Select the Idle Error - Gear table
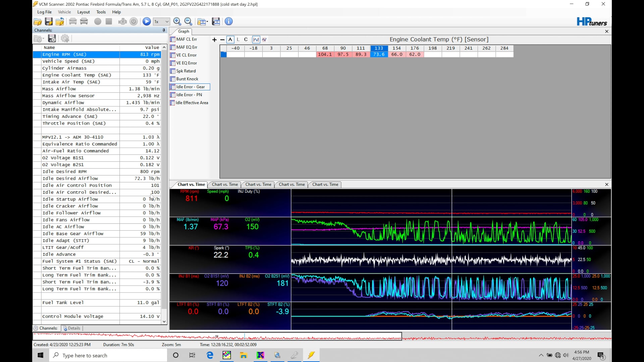Viewport: 644px width, 362px height. tap(190, 87)
